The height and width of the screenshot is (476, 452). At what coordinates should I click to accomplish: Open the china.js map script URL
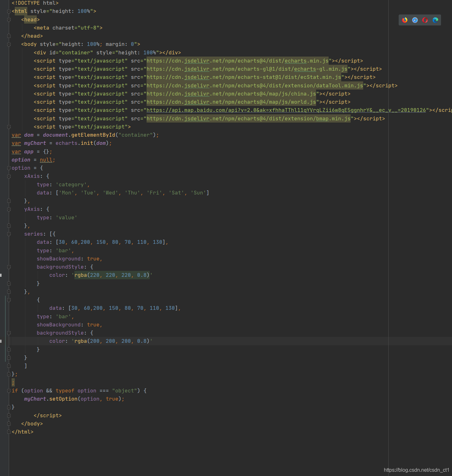pyautogui.click(x=231, y=94)
